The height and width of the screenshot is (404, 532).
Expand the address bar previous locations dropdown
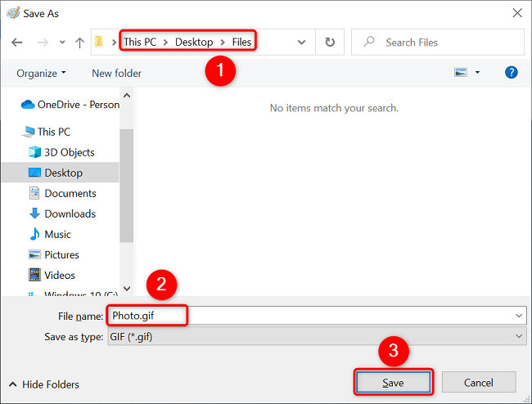click(302, 42)
